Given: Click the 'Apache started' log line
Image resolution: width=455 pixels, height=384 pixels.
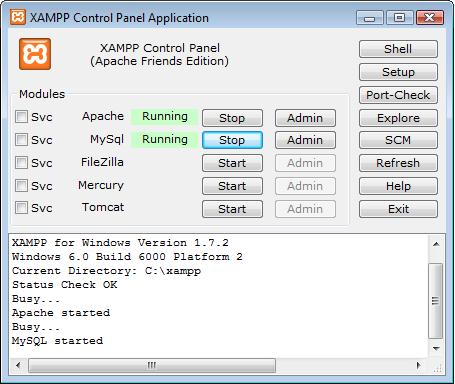Looking at the screenshot, I should 61,313.
